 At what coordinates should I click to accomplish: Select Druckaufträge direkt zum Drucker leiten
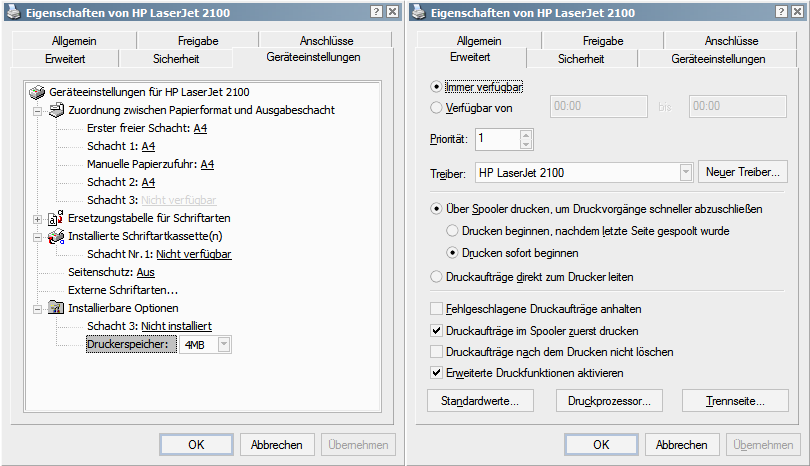click(437, 277)
